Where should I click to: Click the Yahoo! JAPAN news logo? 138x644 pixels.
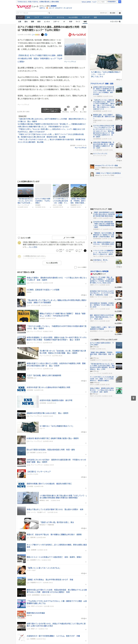point(27,7)
